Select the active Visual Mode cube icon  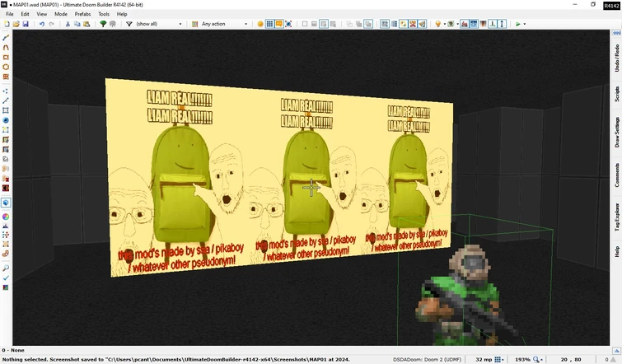(x=6, y=203)
